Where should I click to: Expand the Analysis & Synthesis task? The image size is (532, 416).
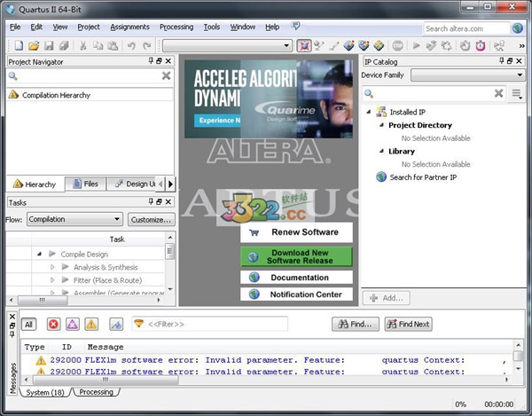coord(52,267)
